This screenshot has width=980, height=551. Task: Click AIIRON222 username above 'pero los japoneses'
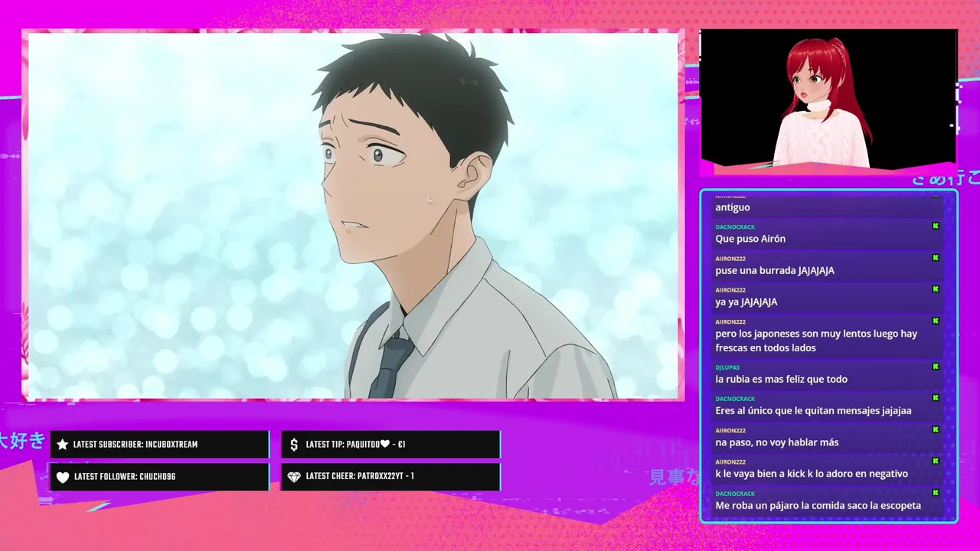tap(730, 321)
